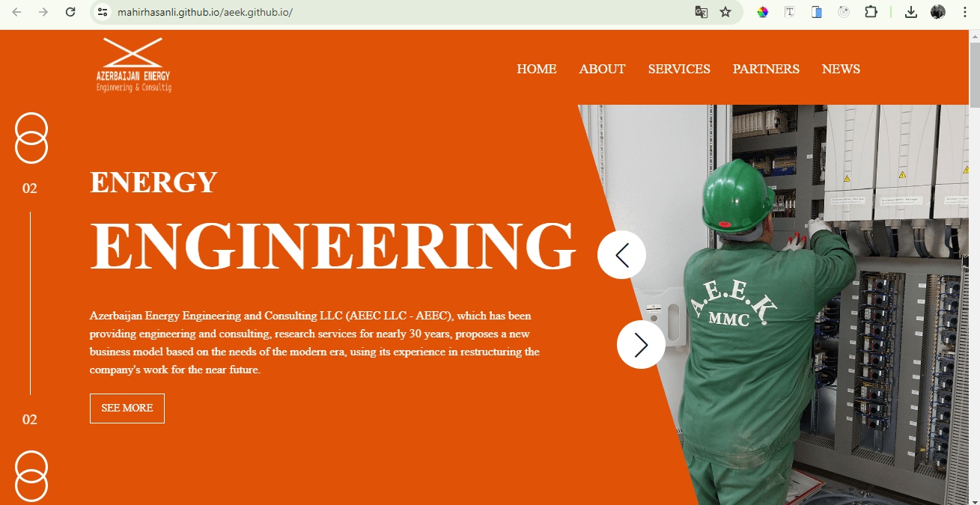Open the T-shaped extension icon
The width and height of the screenshot is (980, 505).
click(x=789, y=12)
